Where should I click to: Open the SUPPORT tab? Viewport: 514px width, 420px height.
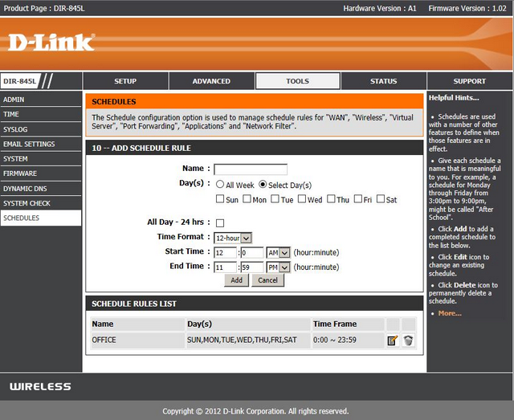pyautogui.click(x=469, y=81)
